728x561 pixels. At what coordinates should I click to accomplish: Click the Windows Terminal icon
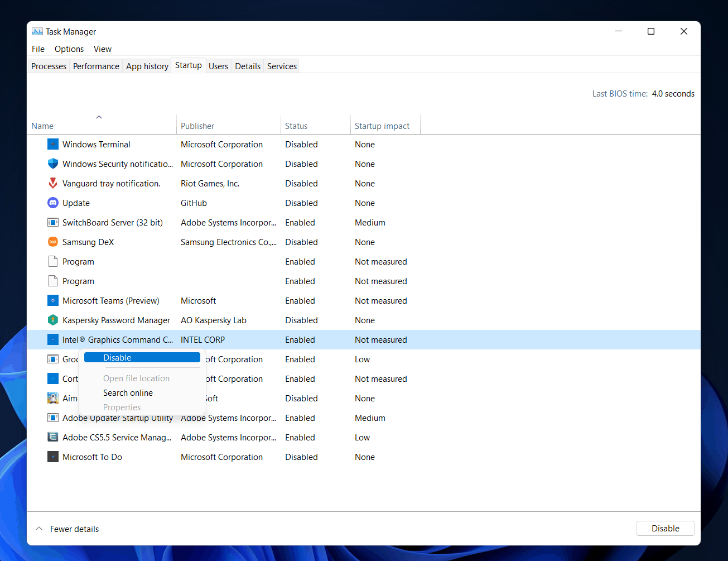pyautogui.click(x=53, y=145)
